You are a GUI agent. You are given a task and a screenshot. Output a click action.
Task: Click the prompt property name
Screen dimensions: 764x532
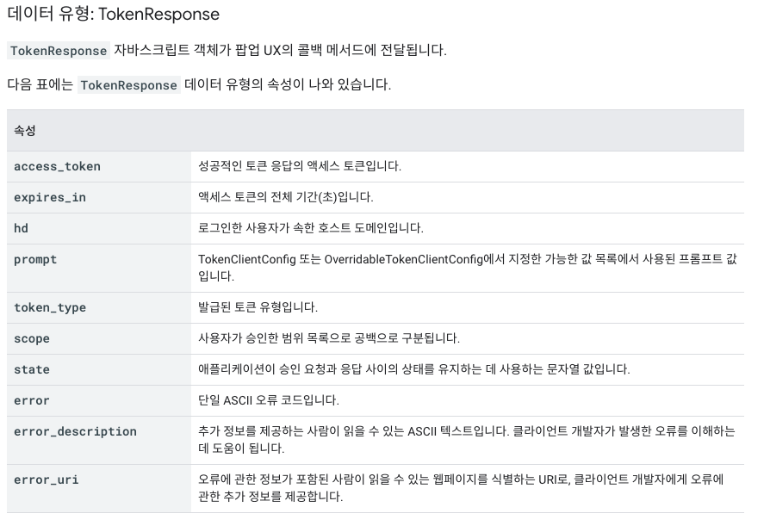pos(35,260)
